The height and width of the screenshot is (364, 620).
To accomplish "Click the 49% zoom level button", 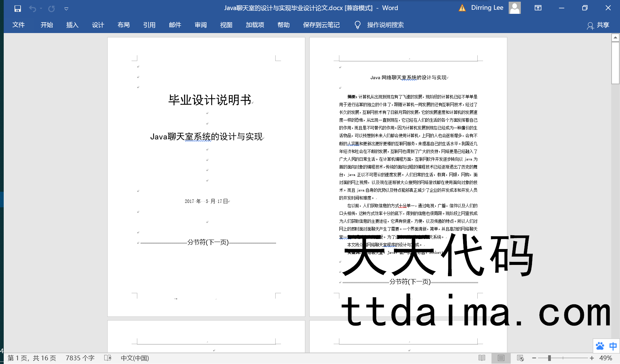I will point(606,358).
